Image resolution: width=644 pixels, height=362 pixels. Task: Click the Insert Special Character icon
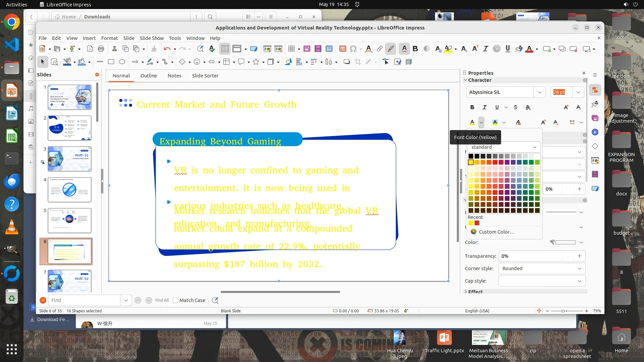353,49
